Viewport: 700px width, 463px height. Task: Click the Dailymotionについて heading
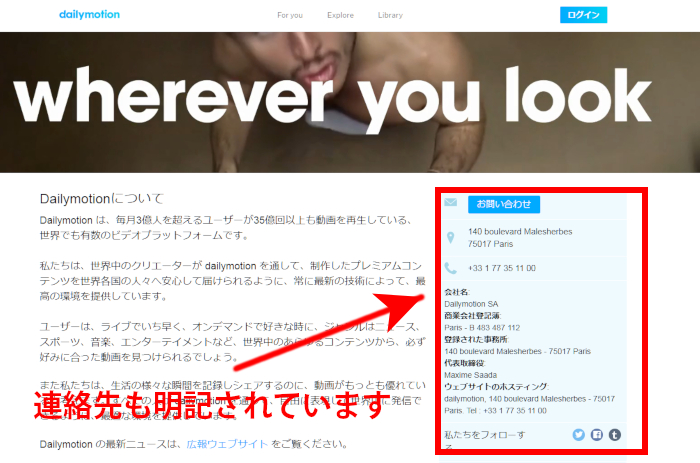pyautogui.click(x=102, y=199)
